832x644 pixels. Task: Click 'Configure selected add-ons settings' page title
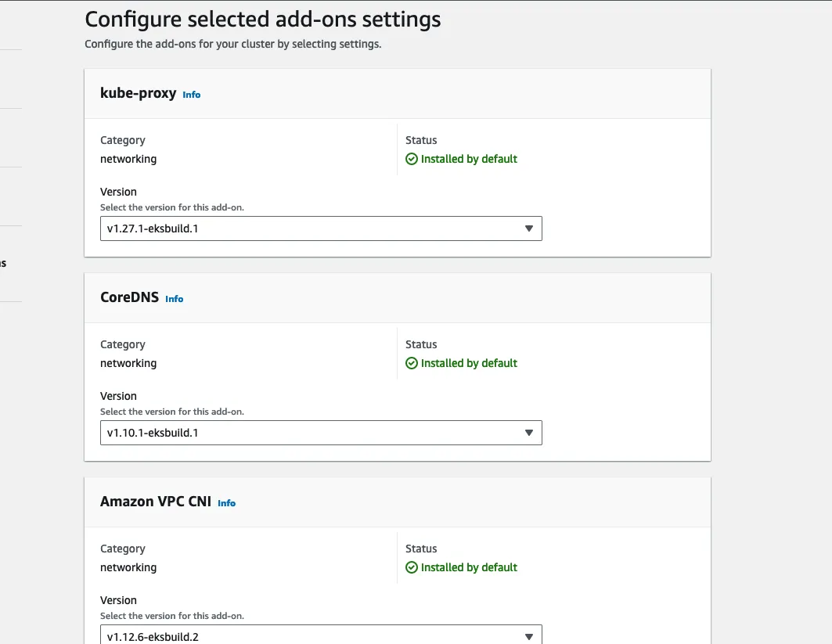(x=263, y=20)
